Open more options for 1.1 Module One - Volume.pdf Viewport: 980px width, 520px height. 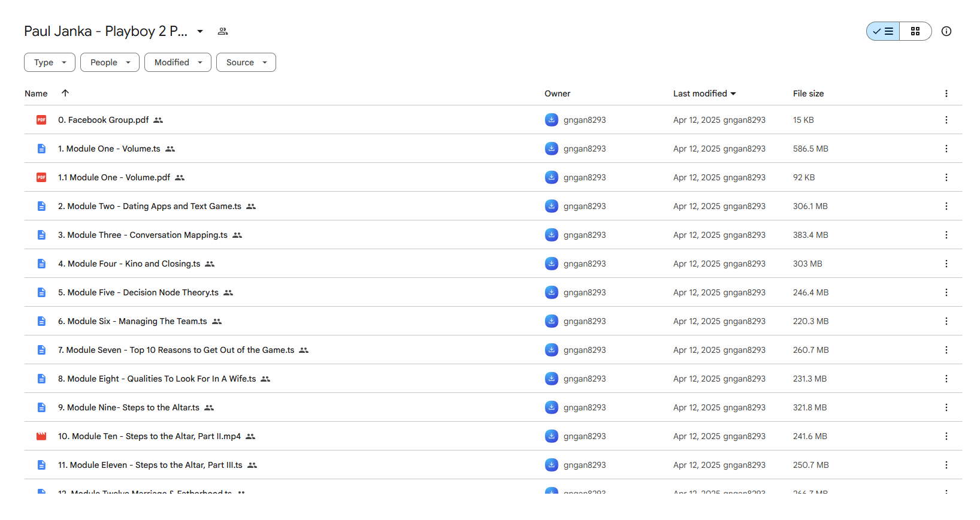(x=946, y=177)
